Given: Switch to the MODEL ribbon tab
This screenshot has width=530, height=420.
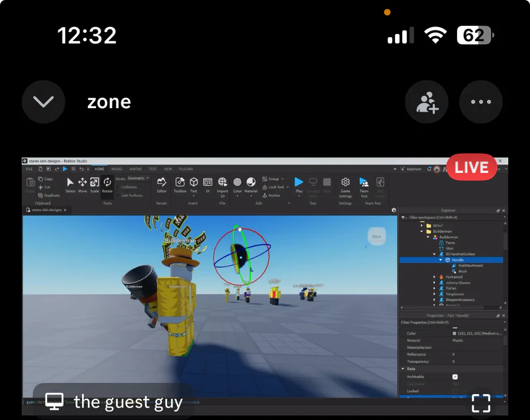Looking at the screenshot, I should click(117, 169).
